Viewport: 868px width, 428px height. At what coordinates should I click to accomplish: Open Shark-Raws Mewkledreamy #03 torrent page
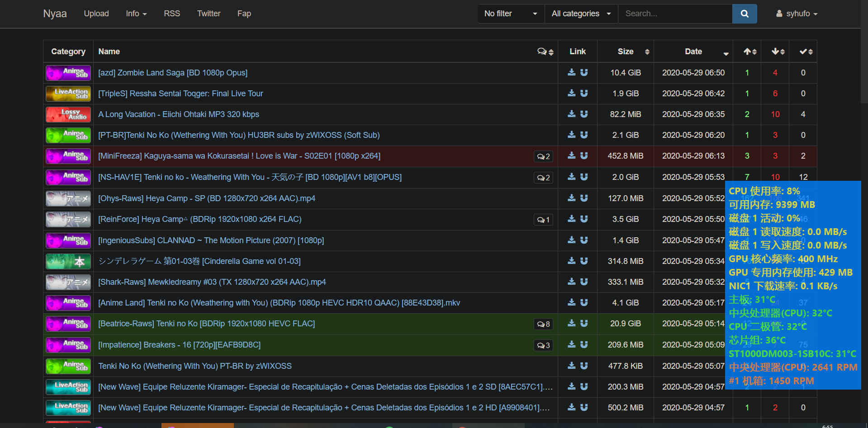click(x=212, y=282)
